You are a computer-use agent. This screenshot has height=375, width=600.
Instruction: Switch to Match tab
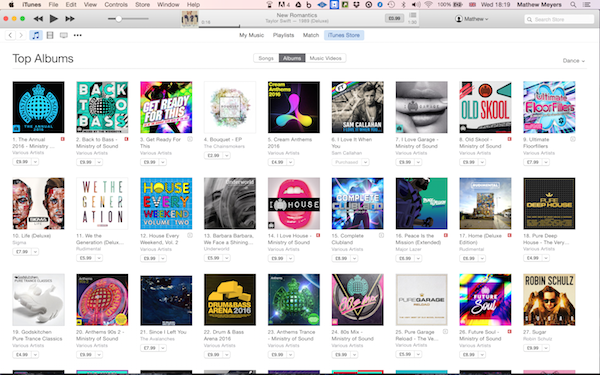tap(311, 35)
